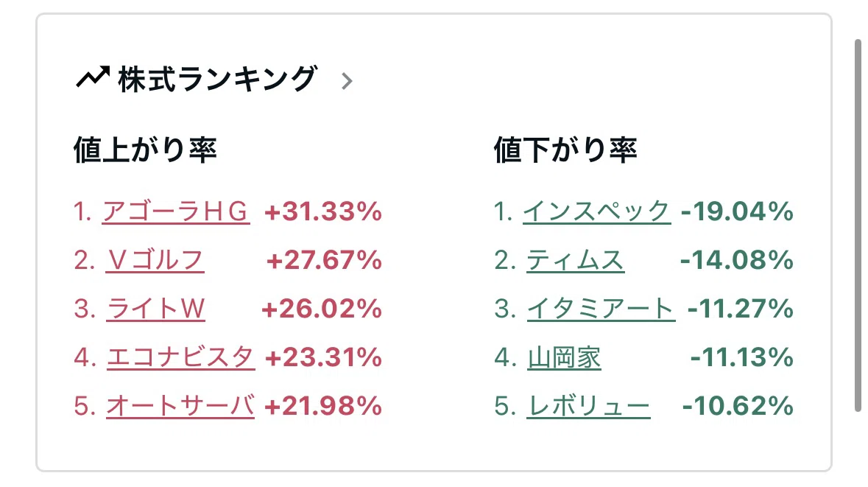Screen dimensions: 868x487
Task: Open the アゴーラHG stock link
Action: [176, 211]
